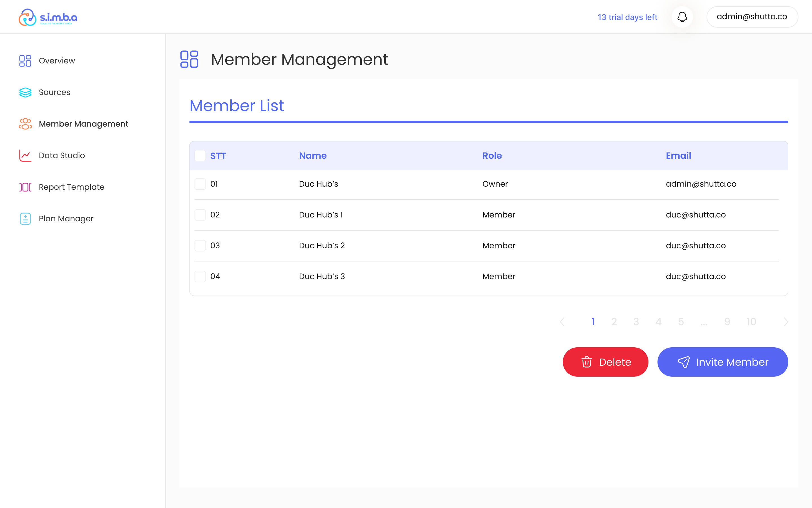Check the box for row 01 Duc Hub's
This screenshot has width=812, height=508.
[200, 184]
